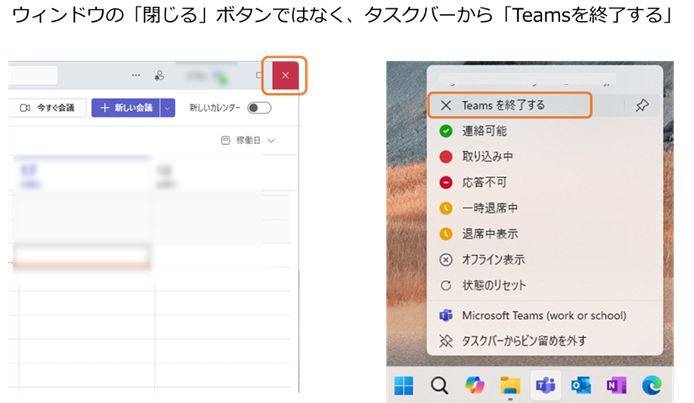This screenshot has width=694, height=403.
Task: Click the 新しい会議 button
Action: click(126, 107)
